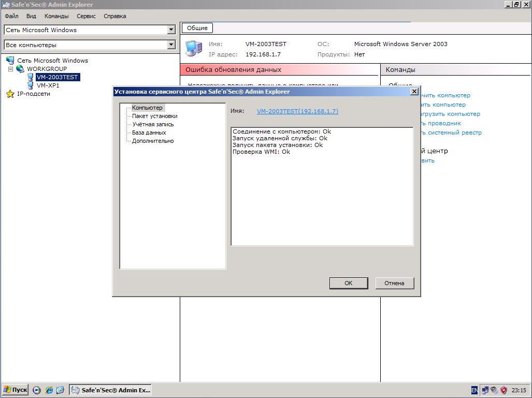Click the Команды panel header
This screenshot has height=398, width=532.
pos(456,69)
